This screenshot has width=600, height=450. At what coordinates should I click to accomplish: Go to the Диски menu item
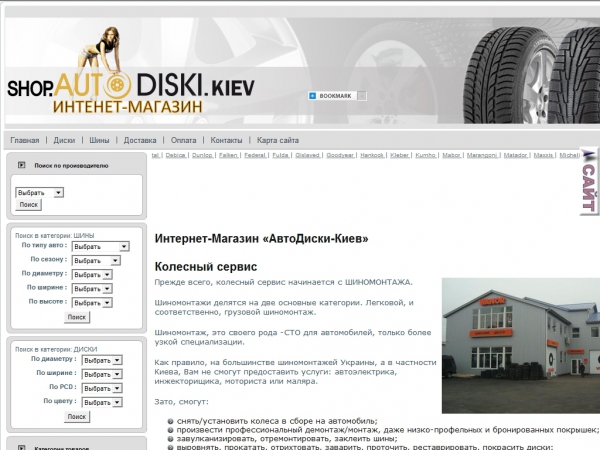(64, 140)
